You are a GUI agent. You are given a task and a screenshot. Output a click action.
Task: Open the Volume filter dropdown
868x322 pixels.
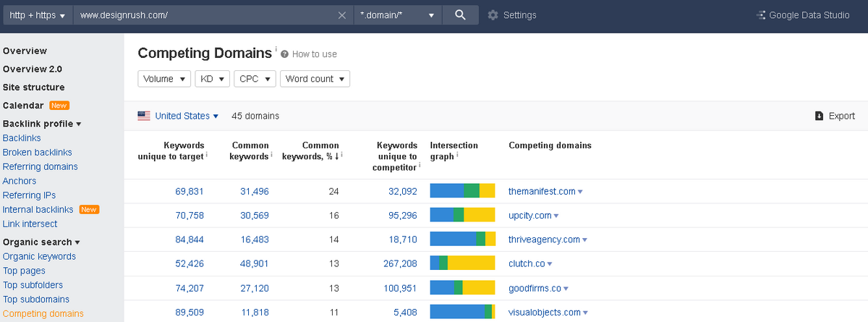tap(164, 79)
